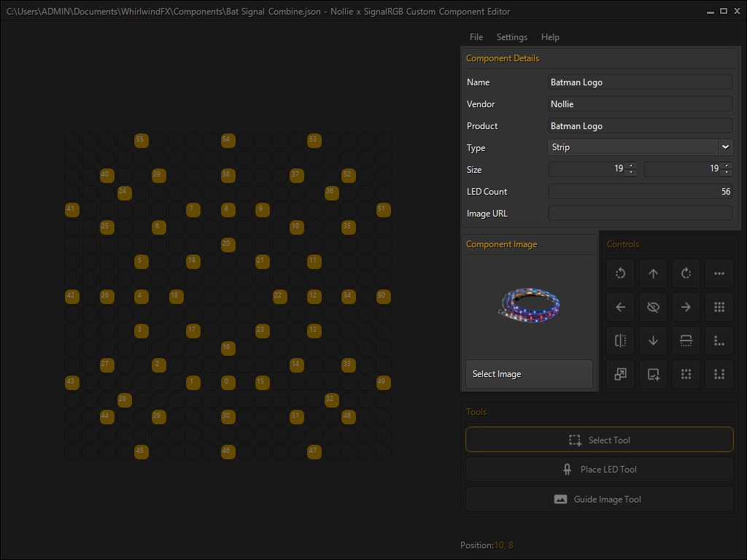This screenshot has width=747, height=560.
Task: Select LED number 55 on the grid
Action: (x=142, y=141)
